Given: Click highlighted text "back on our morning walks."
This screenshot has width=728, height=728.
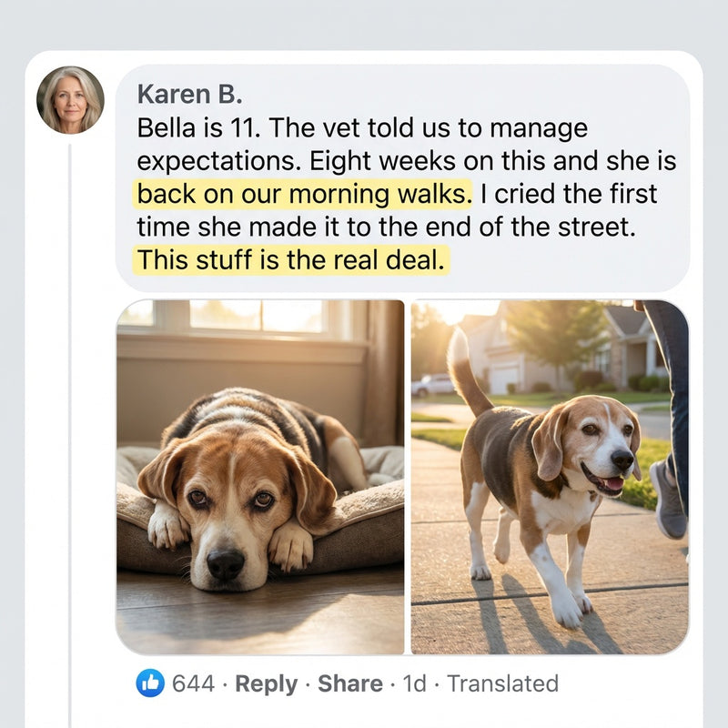Looking at the screenshot, I should click(305, 194).
